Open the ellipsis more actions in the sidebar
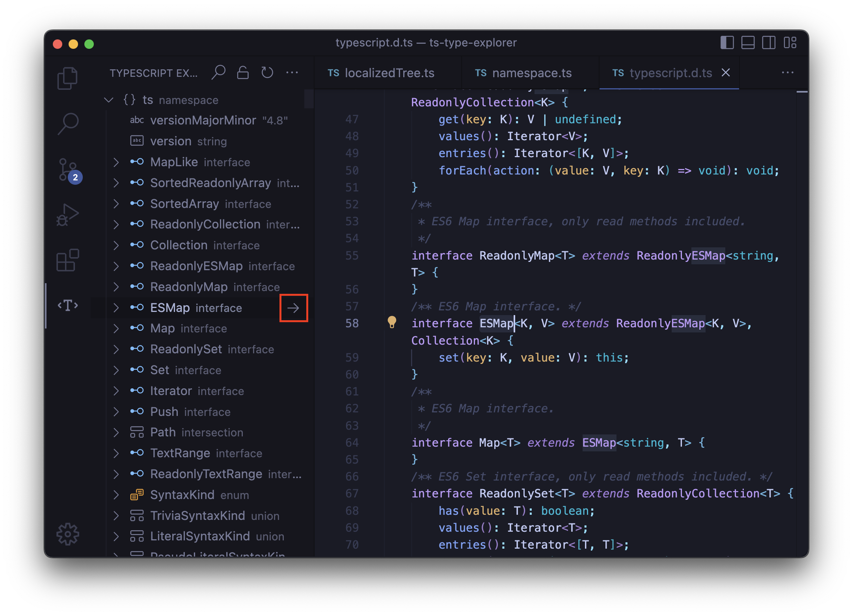Viewport: 853px width, 616px height. click(x=292, y=72)
